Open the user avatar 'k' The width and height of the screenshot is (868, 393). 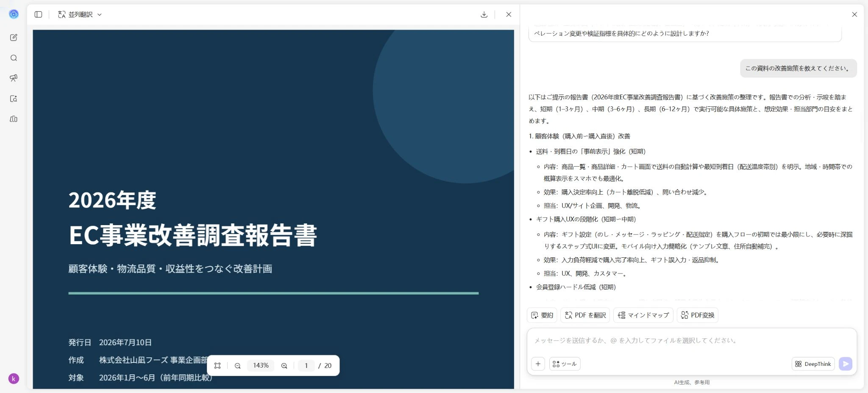(x=14, y=379)
